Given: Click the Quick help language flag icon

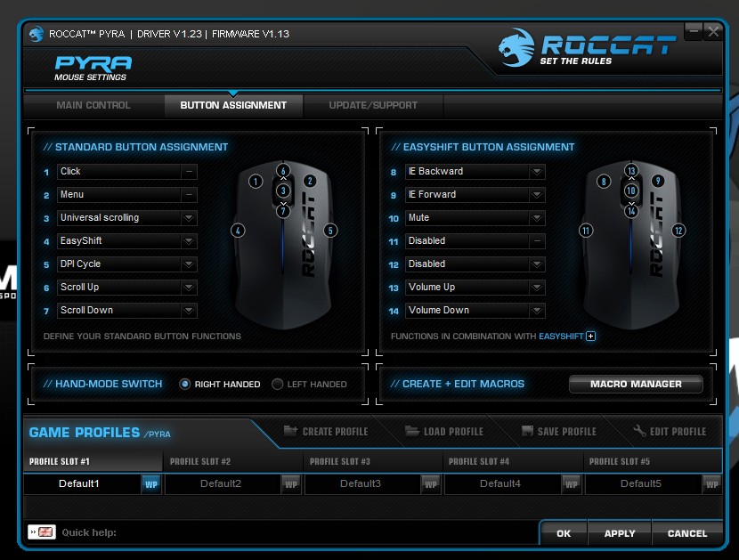Looking at the screenshot, I should pyautogui.click(x=42, y=532).
